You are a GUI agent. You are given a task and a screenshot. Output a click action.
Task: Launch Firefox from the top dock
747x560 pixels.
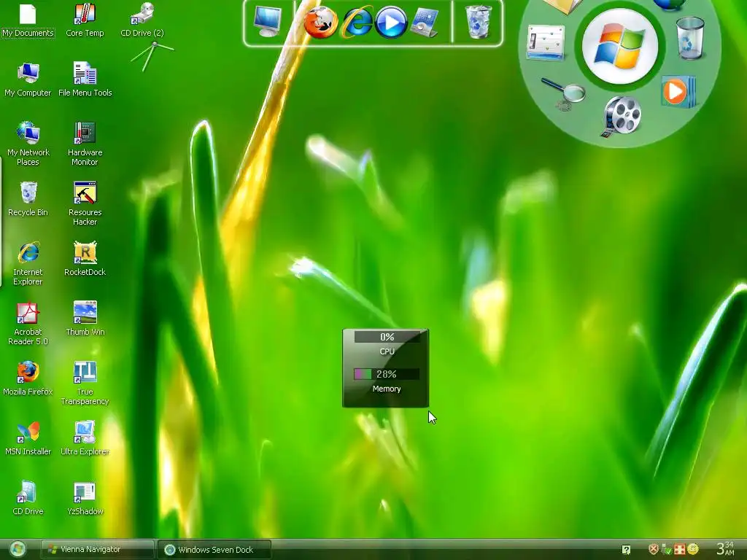321,22
